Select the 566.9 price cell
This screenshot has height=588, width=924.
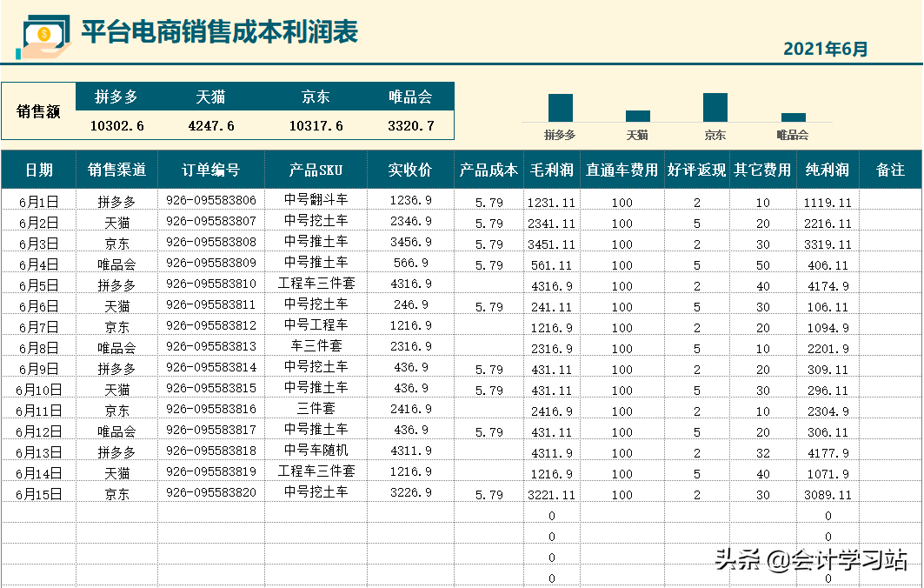point(411,263)
